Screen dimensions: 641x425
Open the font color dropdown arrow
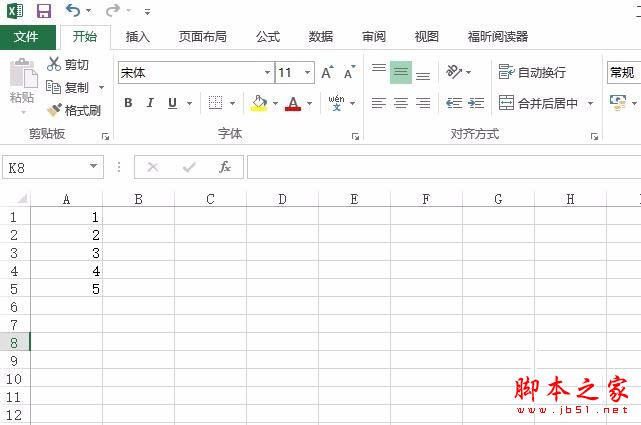tap(309, 103)
